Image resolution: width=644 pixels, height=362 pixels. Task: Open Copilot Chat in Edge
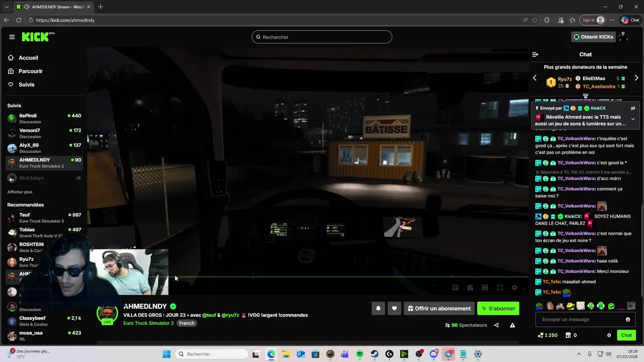pyautogui.click(x=630, y=20)
